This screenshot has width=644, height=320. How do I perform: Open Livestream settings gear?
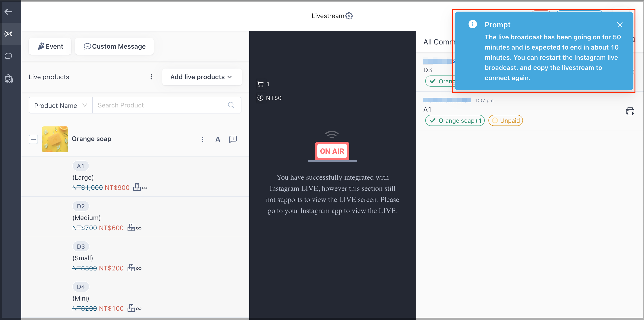[349, 16]
